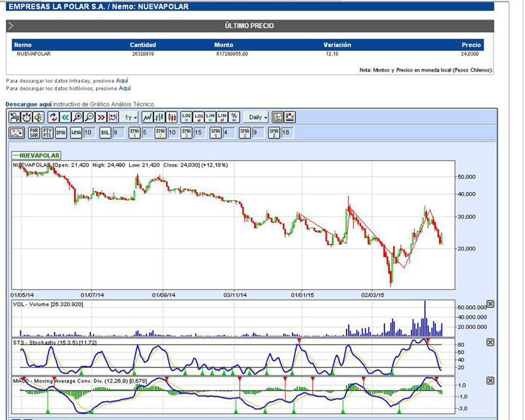Viewport: 525px width, 420px height.
Task: Toggle the PIV PTS pivot points indicator
Action: (x=47, y=133)
